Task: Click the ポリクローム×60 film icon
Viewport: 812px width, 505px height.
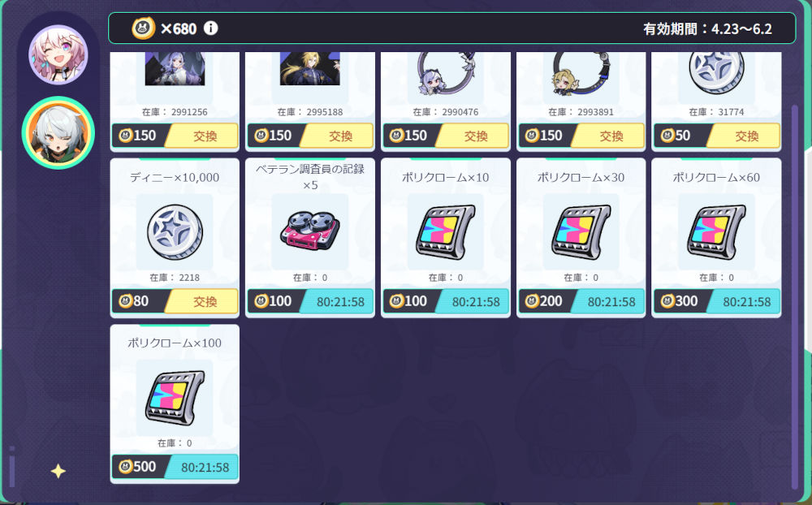Action: (716, 231)
